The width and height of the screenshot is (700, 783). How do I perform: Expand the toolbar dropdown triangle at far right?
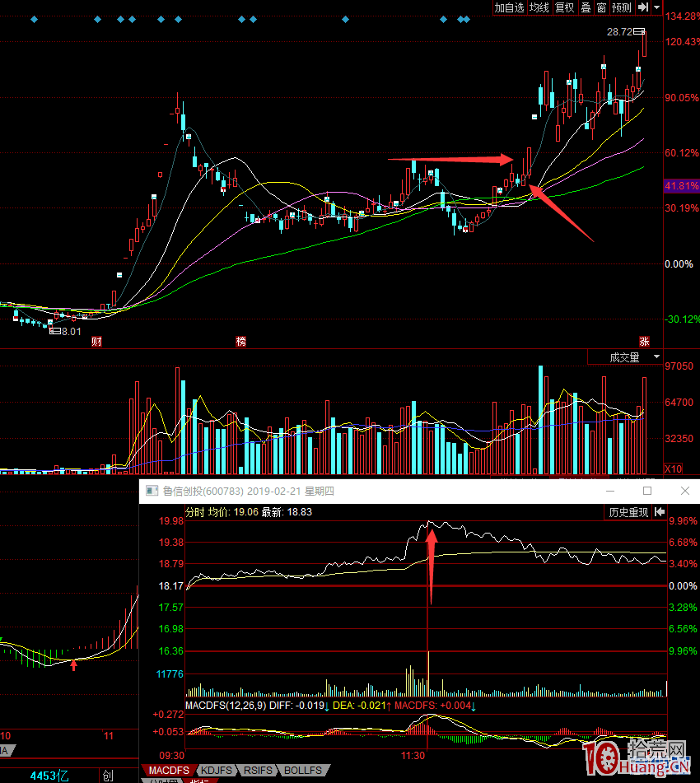pyautogui.click(x=657, y=7)
